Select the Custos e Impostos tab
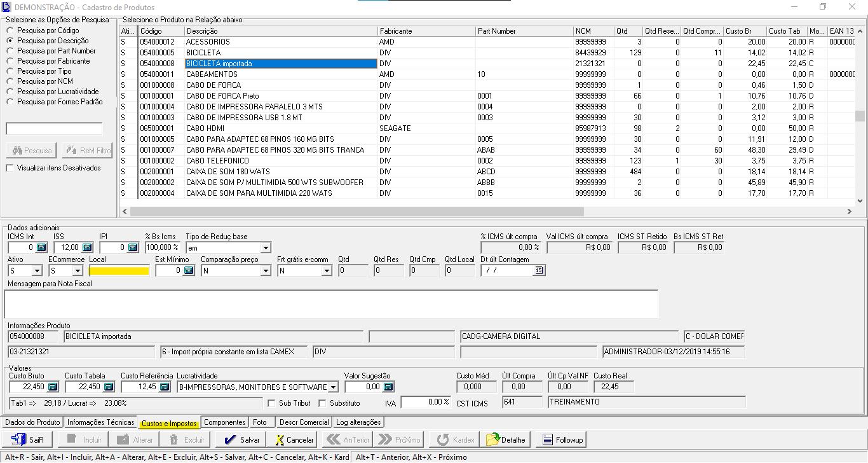This screenshot has height=463, width=868. (169, 422)
